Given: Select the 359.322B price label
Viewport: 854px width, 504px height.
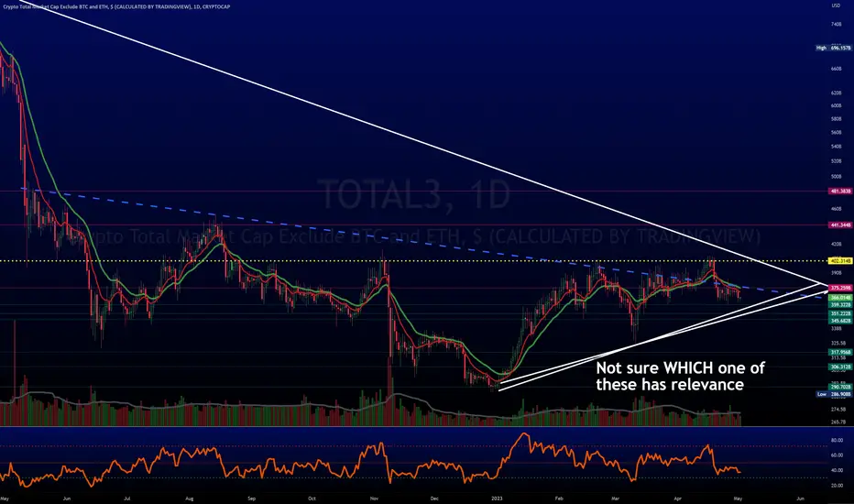Looking at the screenshot, I should (x=840, y=304).
